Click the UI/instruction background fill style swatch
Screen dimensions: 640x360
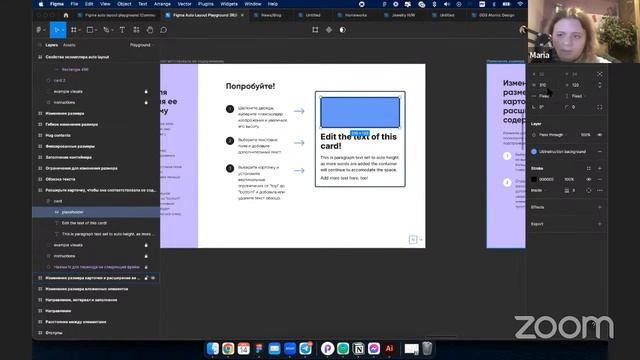(534, 151)
